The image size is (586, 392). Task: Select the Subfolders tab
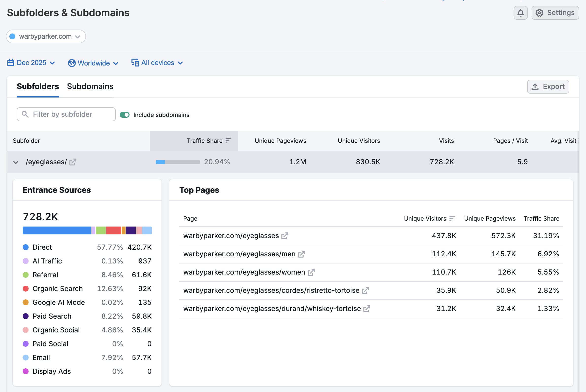37,86
